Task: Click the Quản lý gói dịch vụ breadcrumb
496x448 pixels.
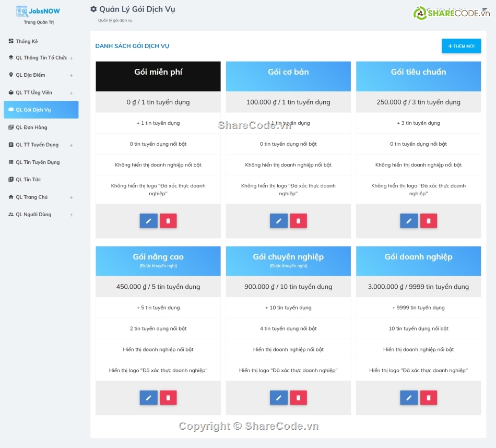Action: pos(115,20)
